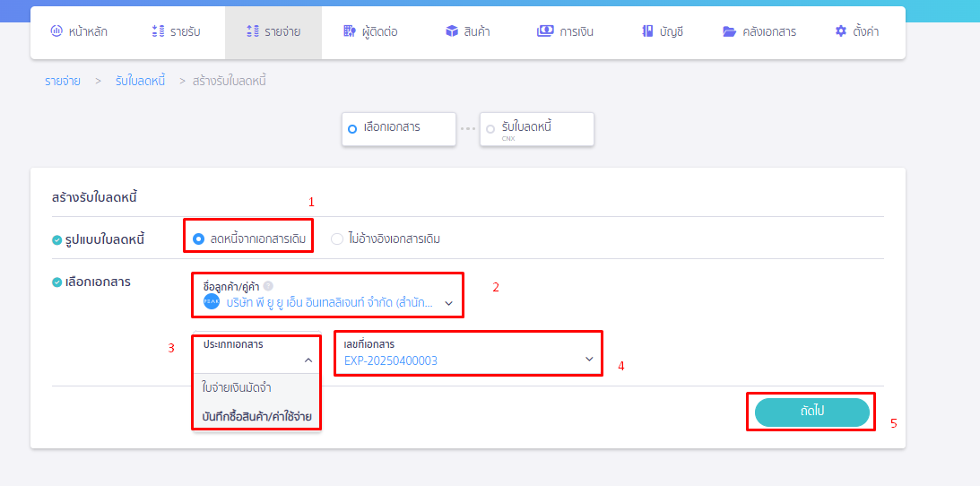Viewport: 980px width, 486px height.
Task: Click the help icon beside ชื่อลูกค้า/คู่ค้า
Action: tap(268, 286)
